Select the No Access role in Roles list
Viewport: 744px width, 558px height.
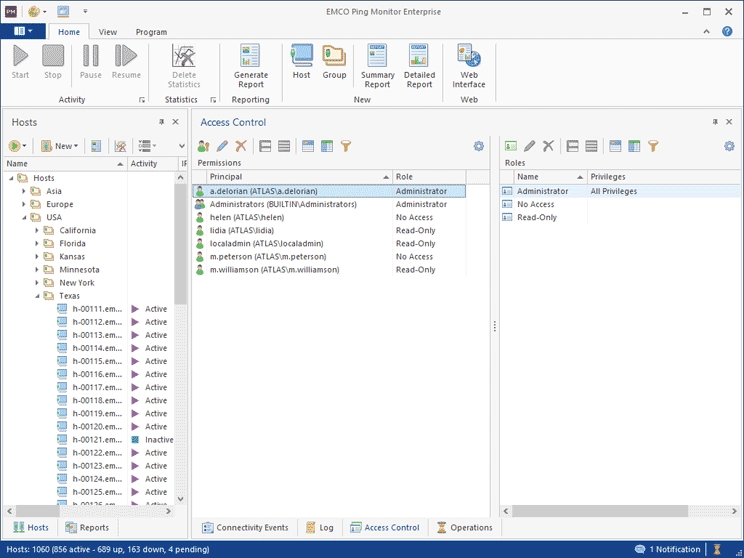tap(620, 205)
